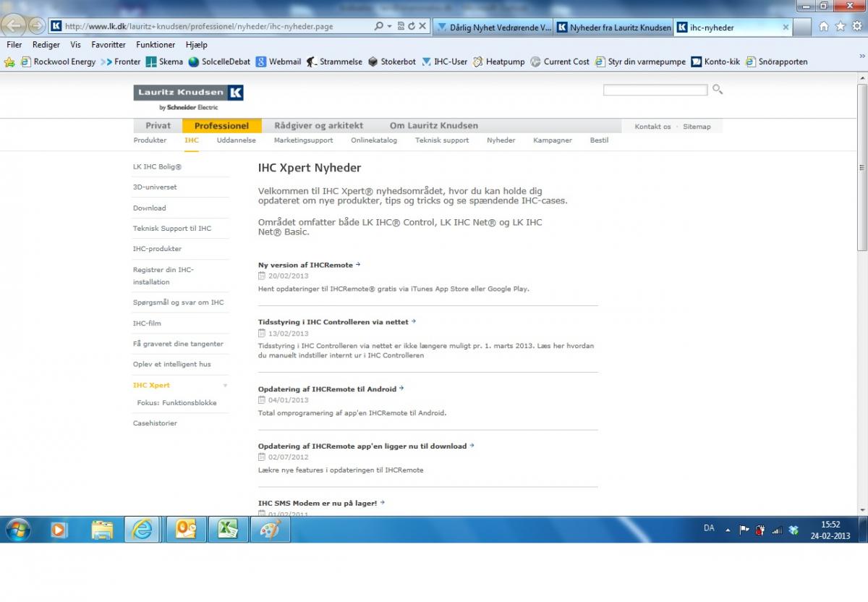
Task: Go back with the browser back arrow
Action: click(16, 26)
